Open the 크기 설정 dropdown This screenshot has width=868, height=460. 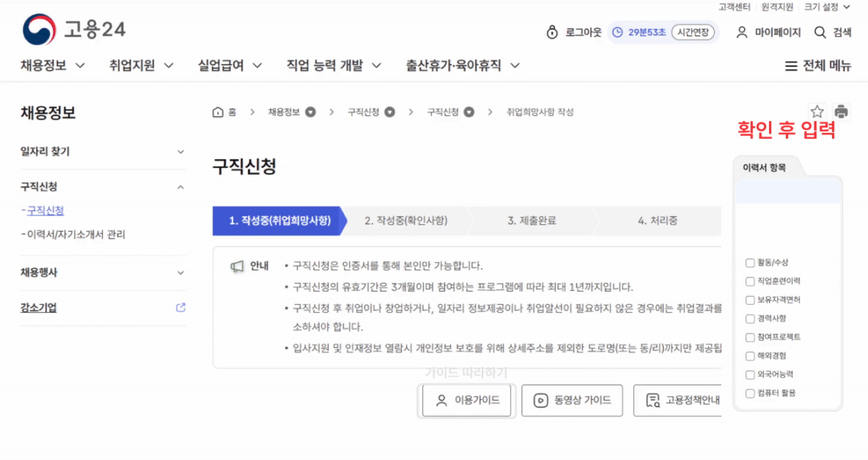point(826,7)
